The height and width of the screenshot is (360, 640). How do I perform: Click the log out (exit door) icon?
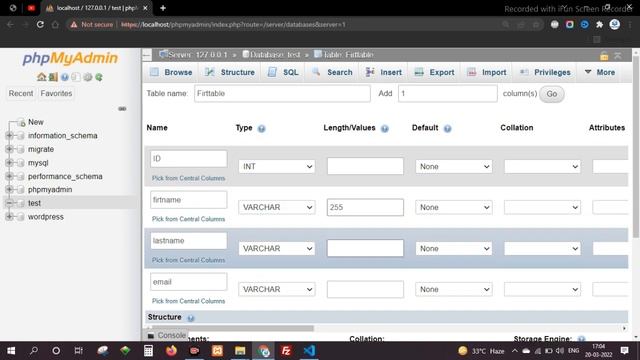[53, 77]
